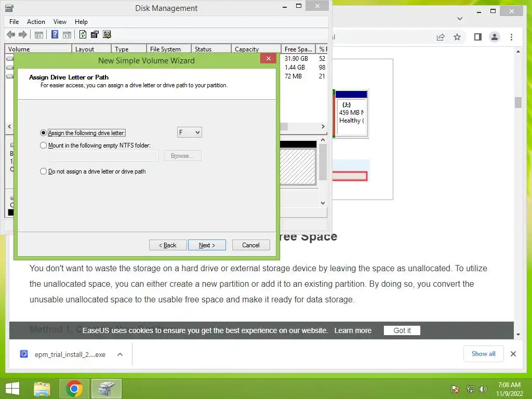The width and height of the screenshot is (532, 399).
Task: Close the Chrome downloads bar
Action: pyautogui.click(x=513, y=354)
